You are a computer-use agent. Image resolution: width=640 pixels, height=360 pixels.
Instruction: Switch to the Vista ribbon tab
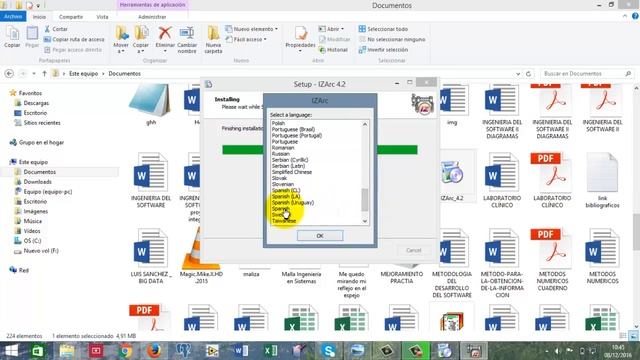(x=102, y=17)
